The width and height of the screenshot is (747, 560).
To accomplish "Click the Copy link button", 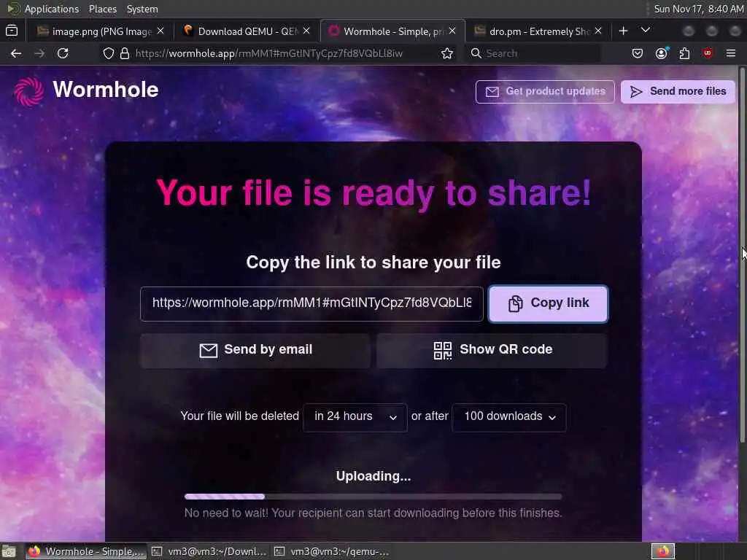I will tap(548, 304).
